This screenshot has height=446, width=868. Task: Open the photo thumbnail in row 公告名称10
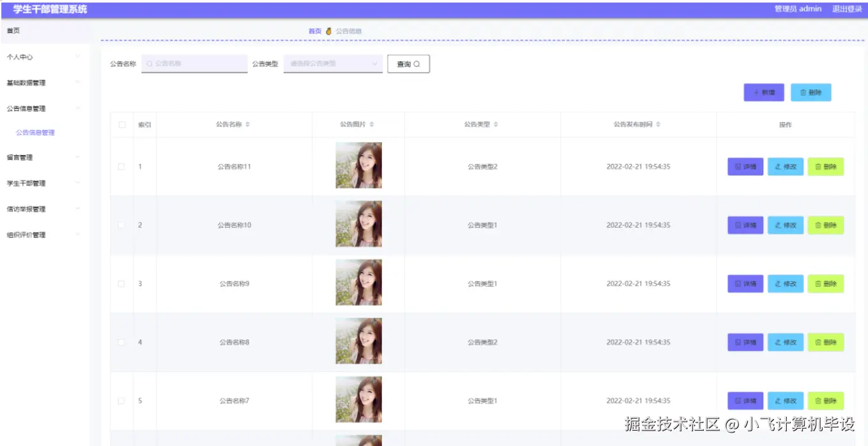[x=359, y=224]
